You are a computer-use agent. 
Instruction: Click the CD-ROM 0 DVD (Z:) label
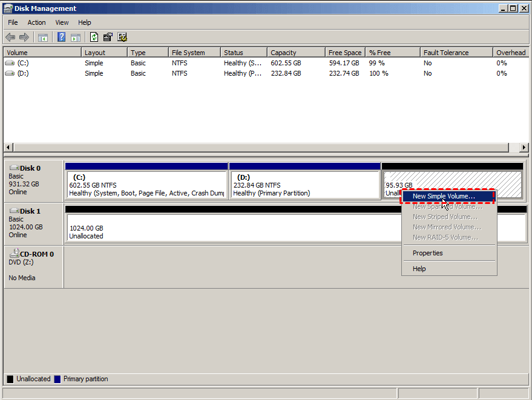(21, 262)
